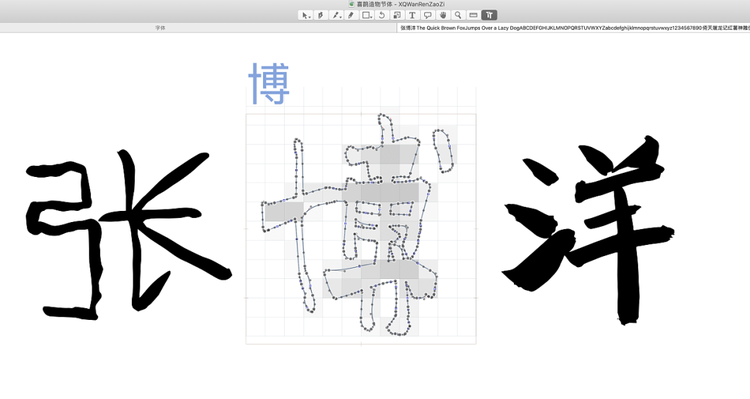Switch to the Text tool
The image size is (750, 399).
(412, 15)
